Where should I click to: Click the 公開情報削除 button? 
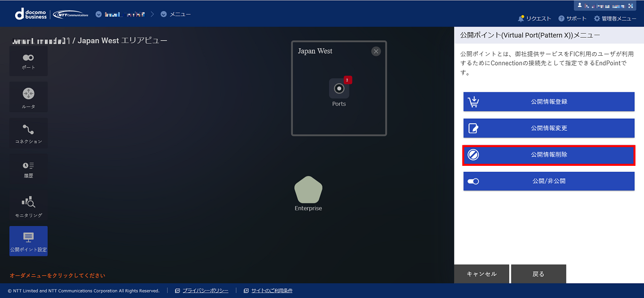[549, 155]
